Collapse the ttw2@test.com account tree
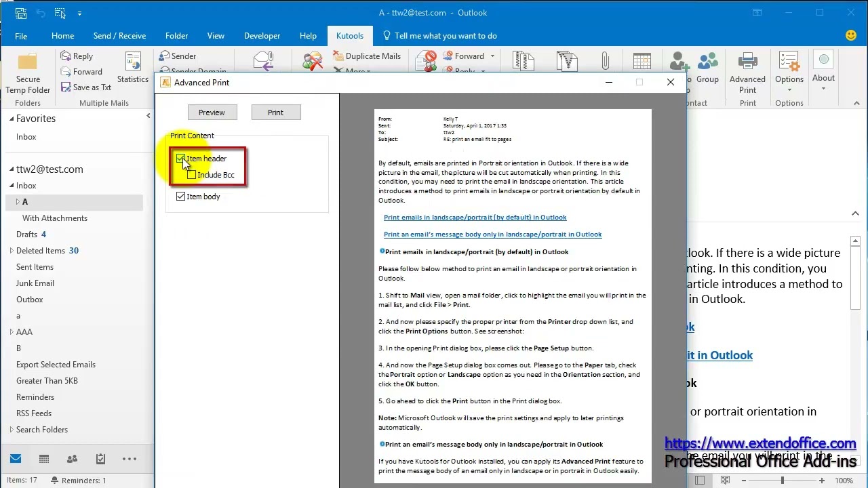Image resolution: width=868 pixels, height=488 pixels. pos(12,169)
